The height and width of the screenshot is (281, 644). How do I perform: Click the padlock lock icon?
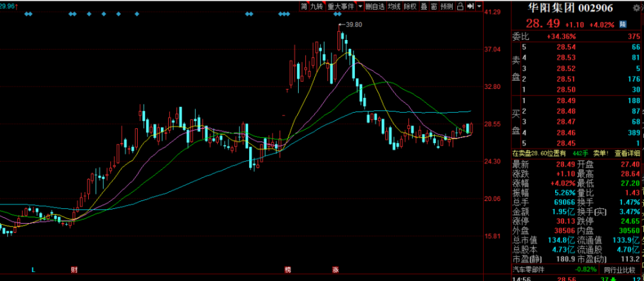(460, 6)
